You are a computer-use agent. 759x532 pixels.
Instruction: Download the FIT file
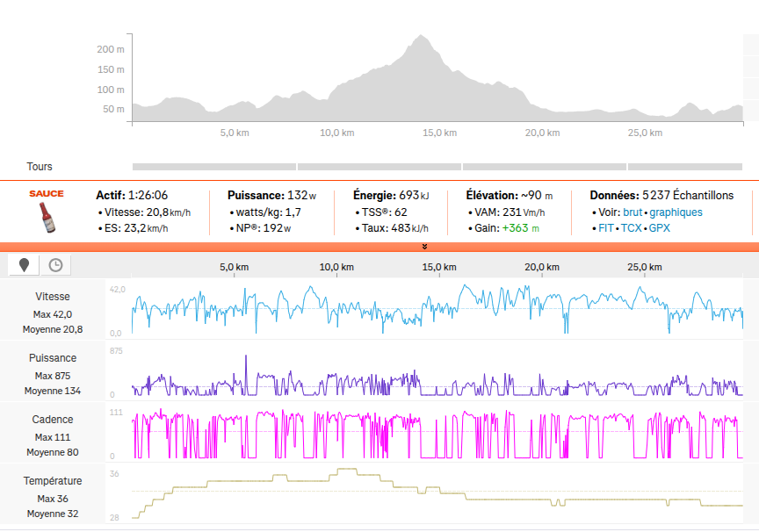coord(606,227)
